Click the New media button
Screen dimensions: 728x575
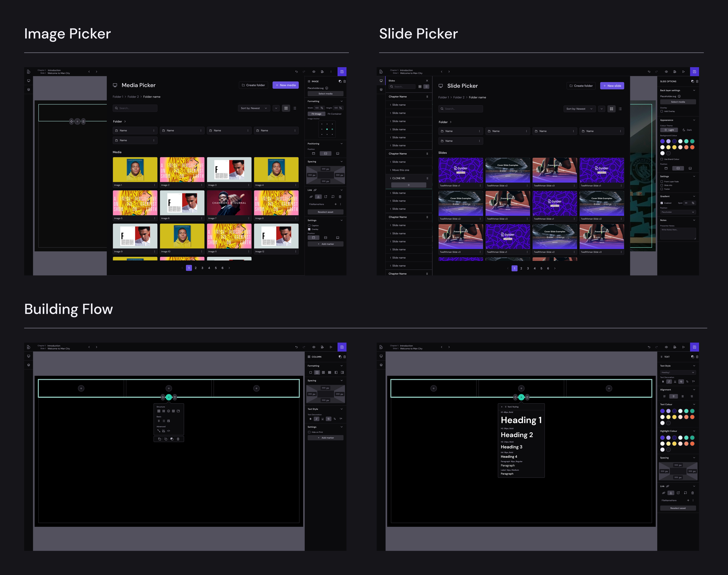coord(285,85)
